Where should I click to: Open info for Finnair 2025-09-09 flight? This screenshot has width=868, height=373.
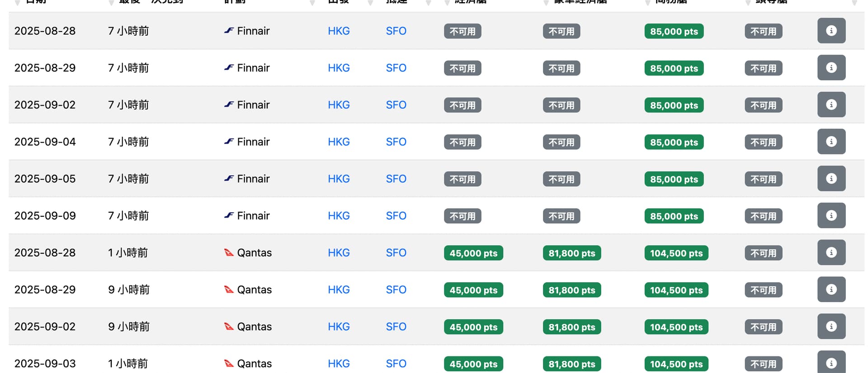[831, 216]
